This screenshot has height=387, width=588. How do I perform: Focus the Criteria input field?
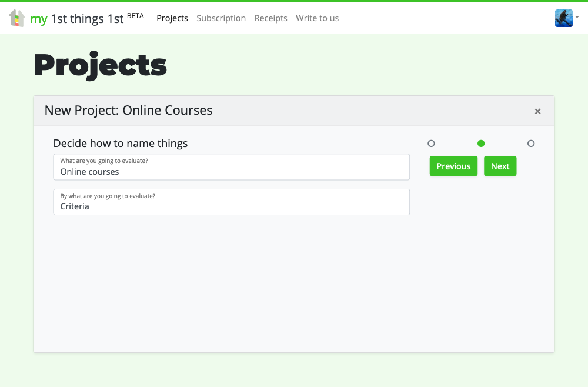(231, 202)
